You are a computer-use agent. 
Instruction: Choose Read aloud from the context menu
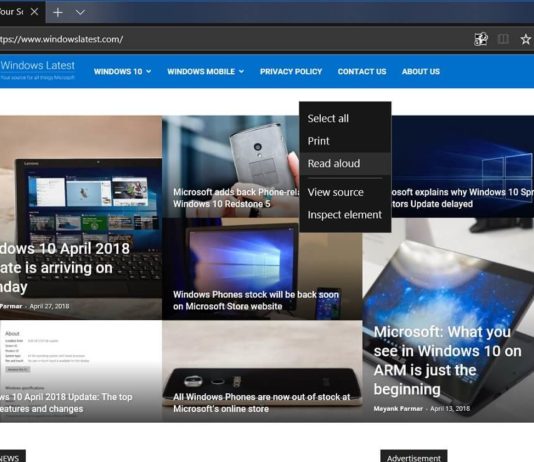345,163
